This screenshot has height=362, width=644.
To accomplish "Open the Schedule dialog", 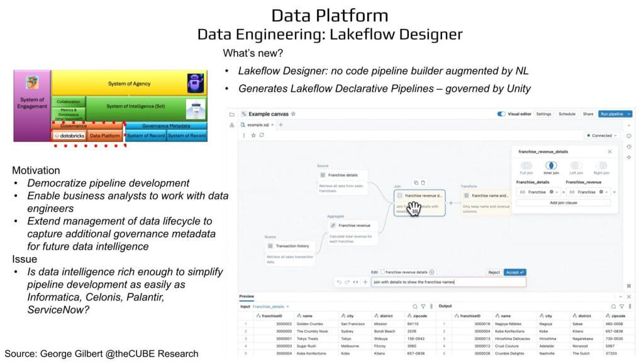I will (567, 114).
